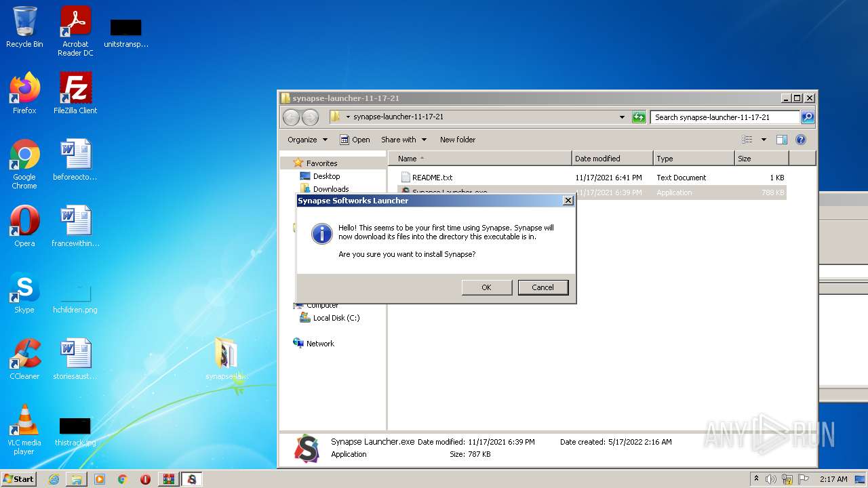
Task: Click the Open toolbar button
Action: tap(355, 140)
